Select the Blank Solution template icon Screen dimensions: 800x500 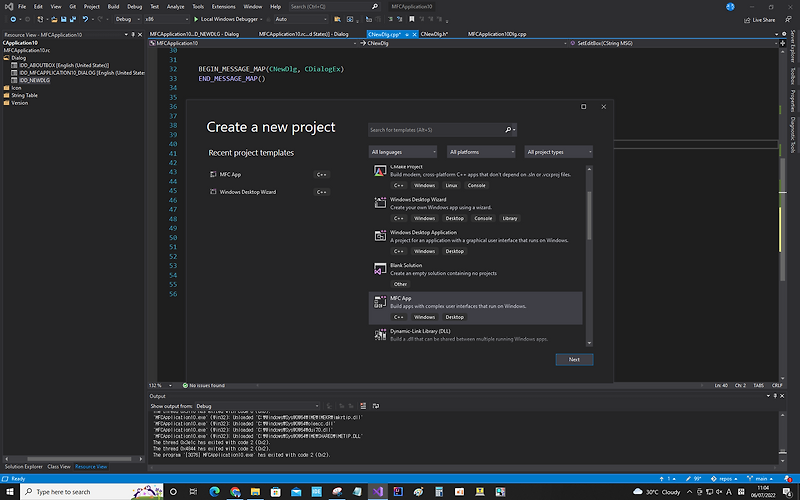tap(379, 268)
